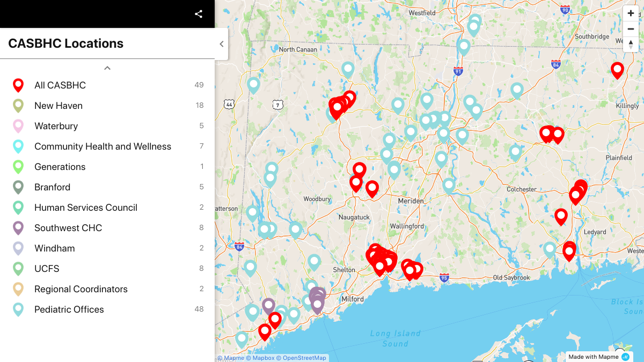Click the purple Southwest CHC pin icon
Image resolution: width=644 pixels, height=362 pixels.
[18, 228]
